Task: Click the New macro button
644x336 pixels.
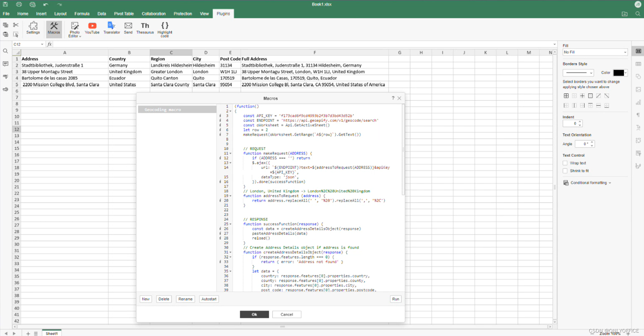Action: [x=146, y=299]
